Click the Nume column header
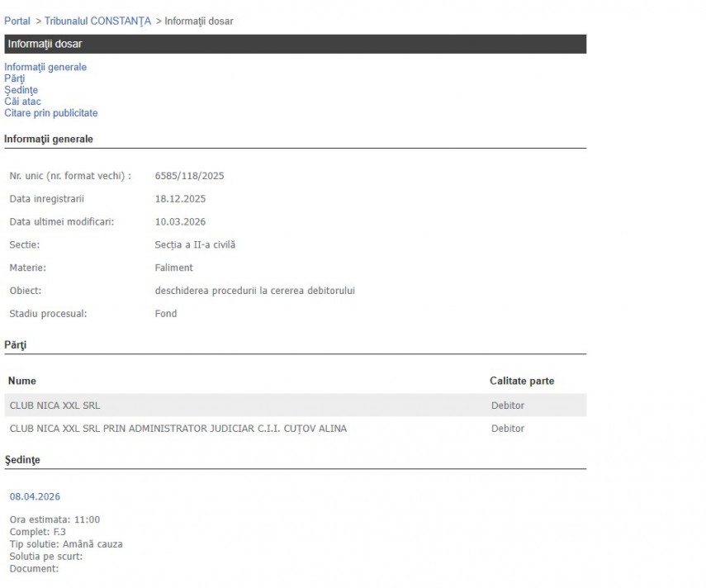Viewport: 706px width, 588px height. [x=22, y=381]
